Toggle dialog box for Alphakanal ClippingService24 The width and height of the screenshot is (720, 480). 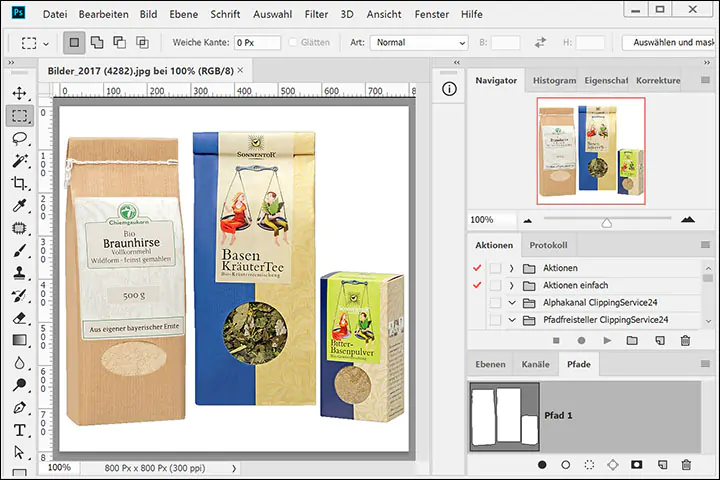click(x=495, y=303)
